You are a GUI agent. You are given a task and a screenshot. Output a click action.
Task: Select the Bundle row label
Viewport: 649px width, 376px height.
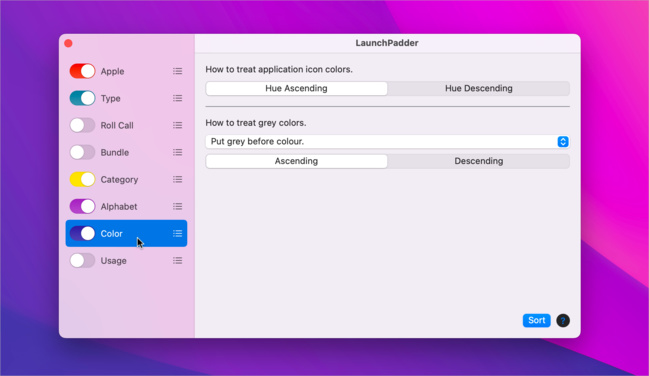(115, 152)
